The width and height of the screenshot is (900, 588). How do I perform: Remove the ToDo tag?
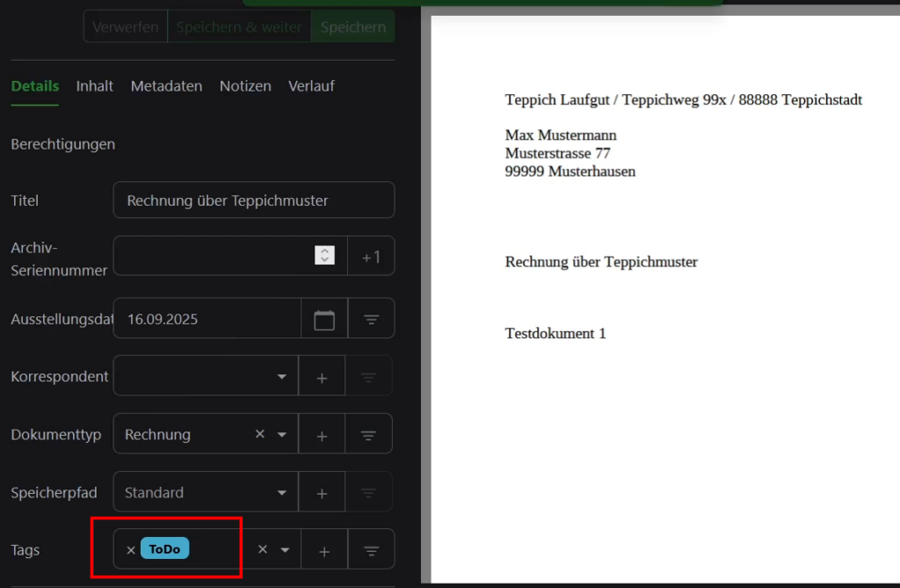coord(131,550)
